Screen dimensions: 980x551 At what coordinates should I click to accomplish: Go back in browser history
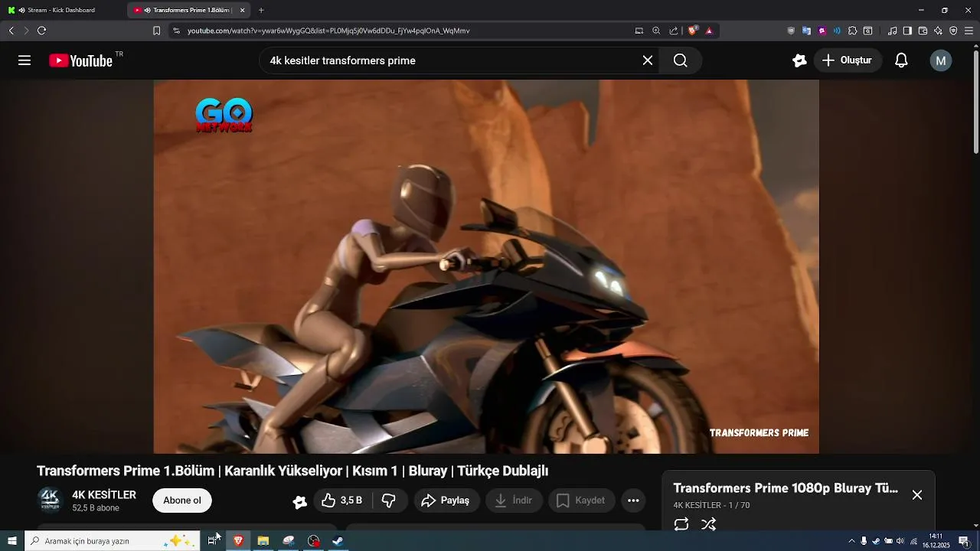pos(11,31)
